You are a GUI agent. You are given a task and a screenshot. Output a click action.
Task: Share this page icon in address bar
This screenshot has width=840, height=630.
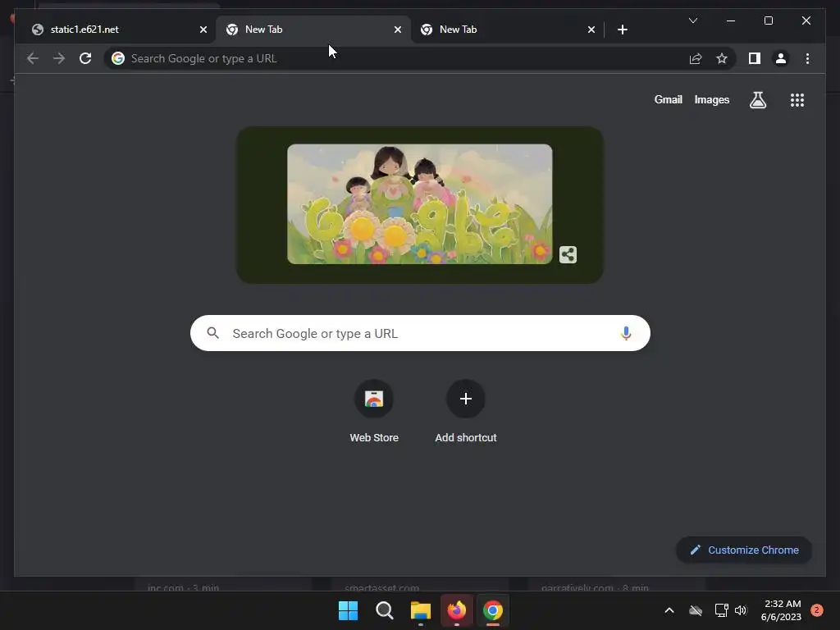696,58
